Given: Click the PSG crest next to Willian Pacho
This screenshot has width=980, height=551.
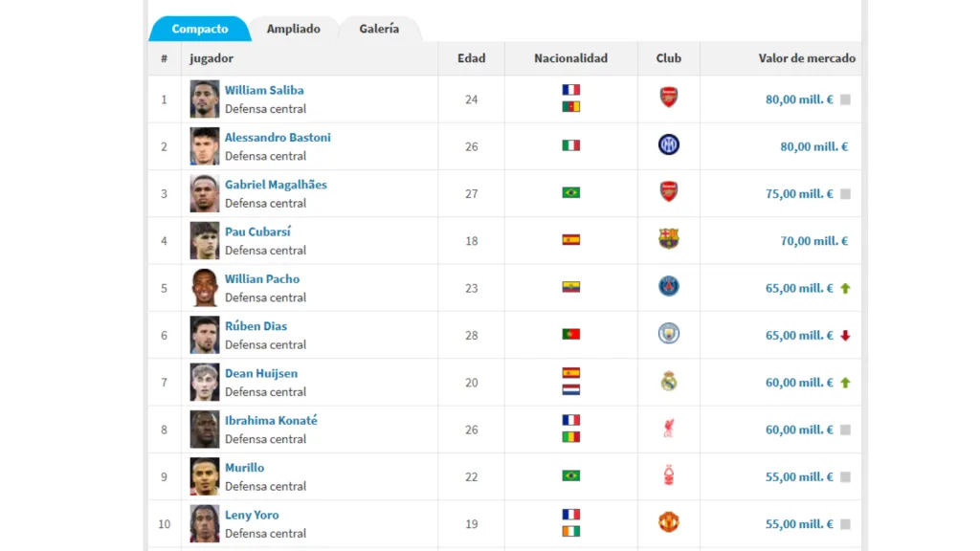Looking at the screenshot, I should (667, 287).
